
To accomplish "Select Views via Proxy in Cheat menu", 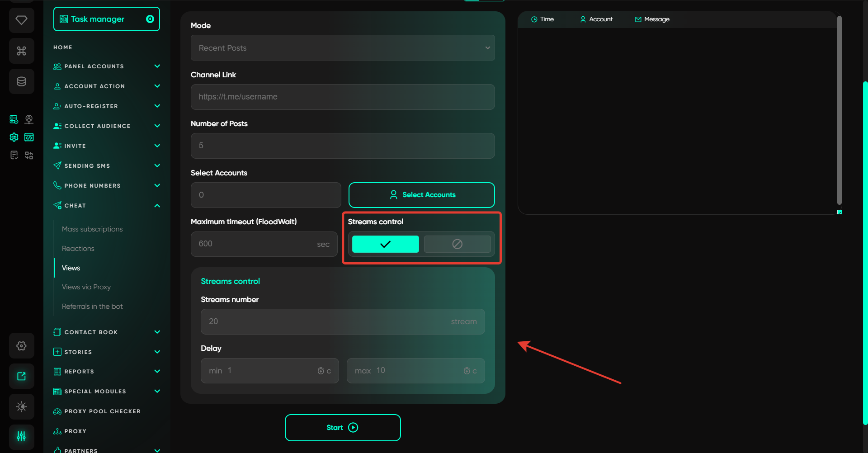I will pyautogui.click(x=86, y=287).
